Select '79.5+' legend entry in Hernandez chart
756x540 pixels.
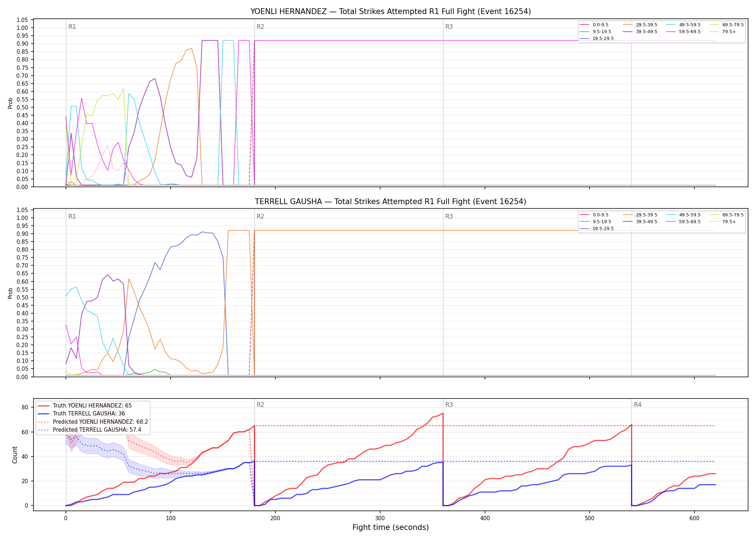[x=723, y=32]
